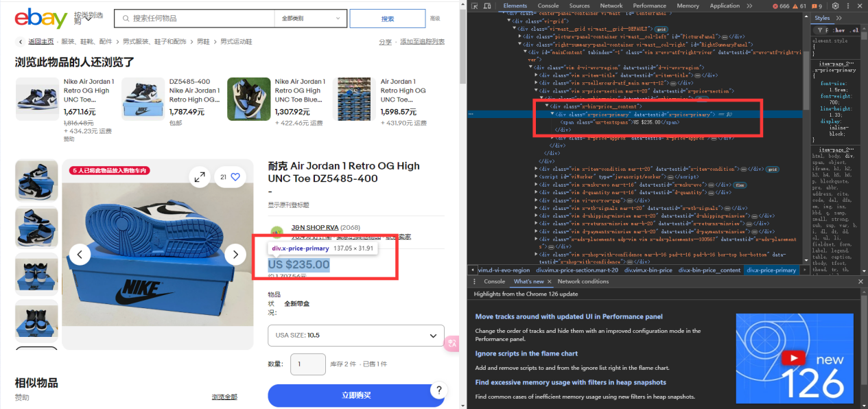Open the Network tab
868x409 pixels.
point(611,5)
